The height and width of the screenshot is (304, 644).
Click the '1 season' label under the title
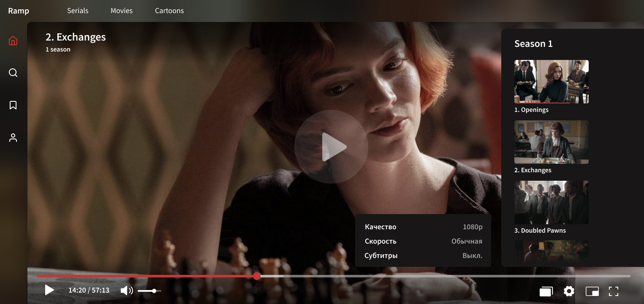[x=58, y=49]
